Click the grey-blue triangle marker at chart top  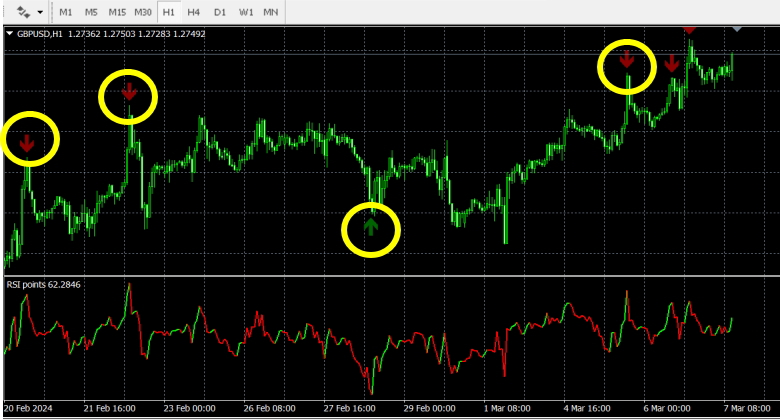pyautogui.click(x=737, y=29)
